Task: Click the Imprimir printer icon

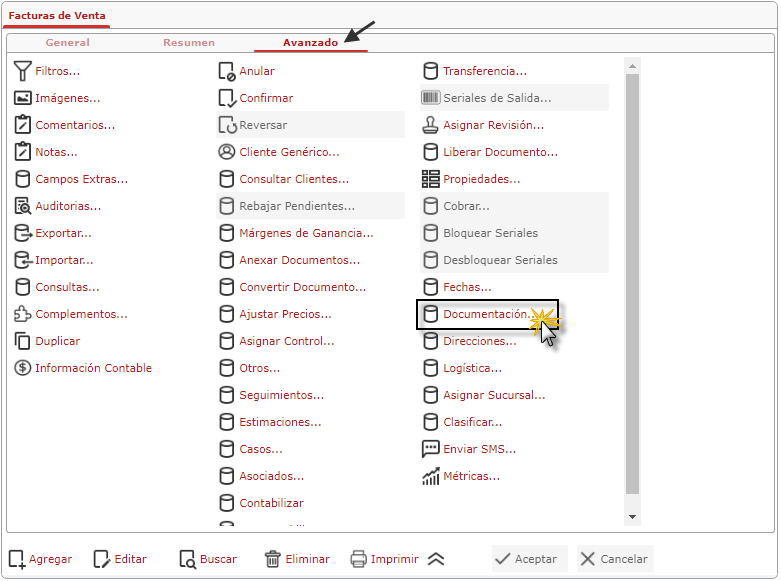Action: 359,559
